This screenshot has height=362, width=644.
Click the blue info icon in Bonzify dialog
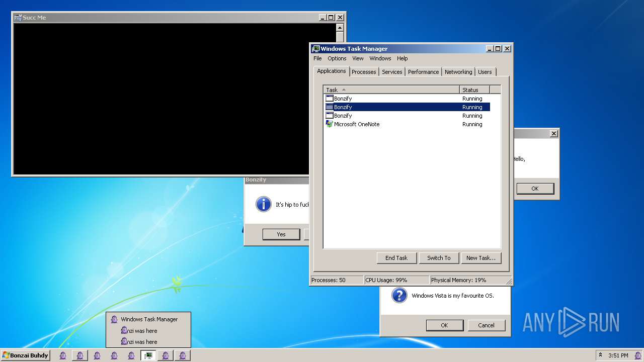pyautogui.click(x=264, y=204)
